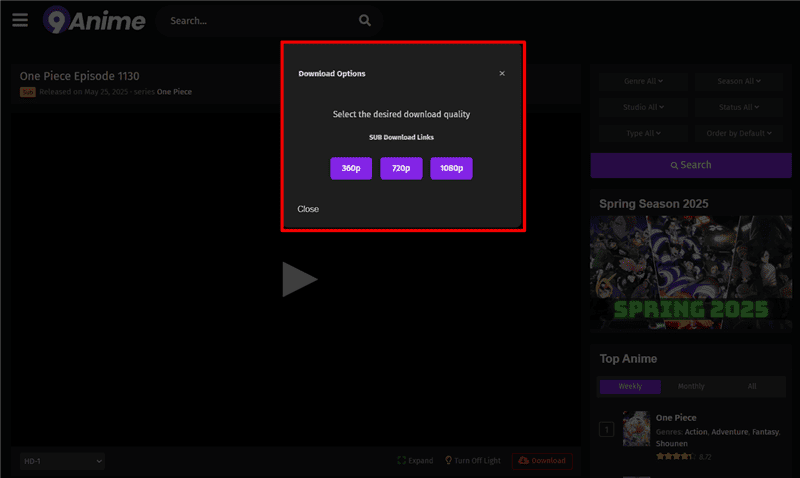Click the 9Anime logo

94,20
